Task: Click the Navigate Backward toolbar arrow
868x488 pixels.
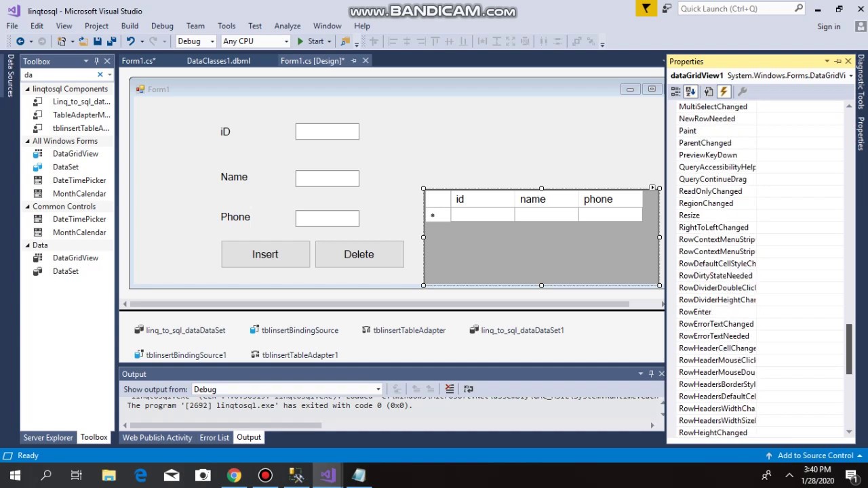Action: (x=20, y=41)
